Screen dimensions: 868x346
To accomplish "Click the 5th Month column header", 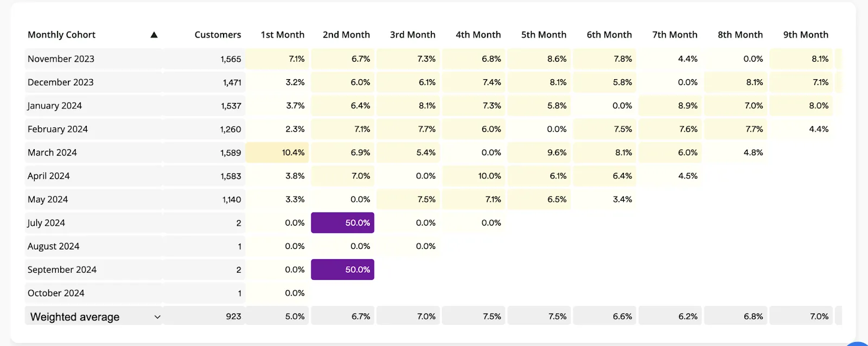I will [544, 35].
